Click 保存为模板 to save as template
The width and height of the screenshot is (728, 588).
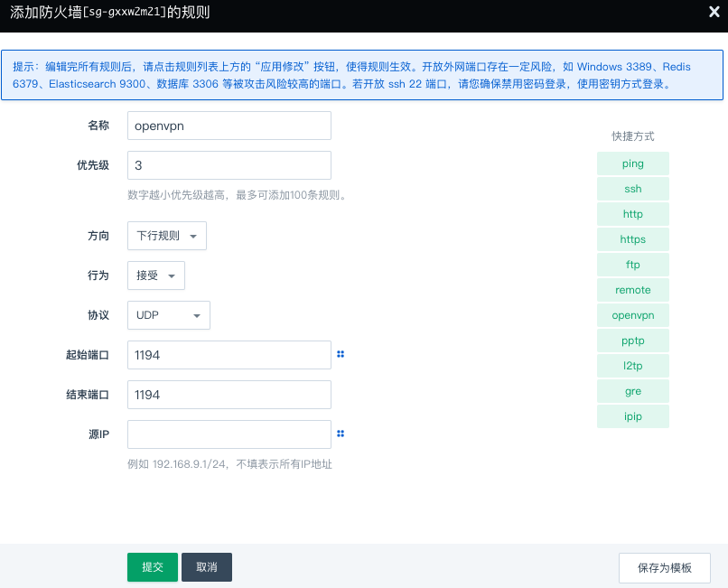click(665, 567)
